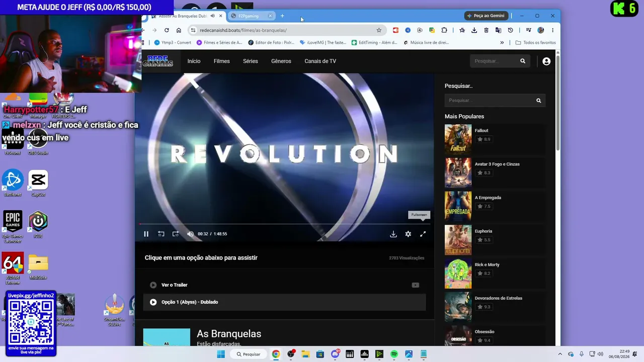Click the Rede Canais logo

pyautogui.click(x=157, y=61)
